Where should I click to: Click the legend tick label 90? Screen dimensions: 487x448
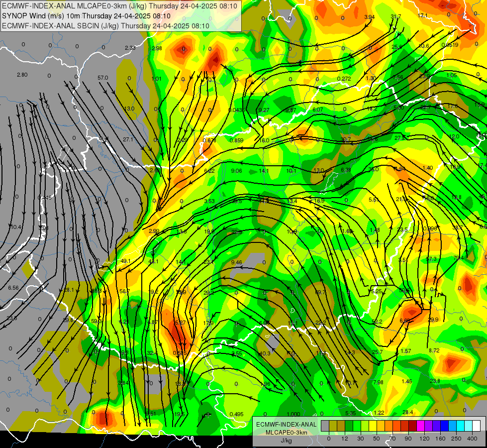408,439
